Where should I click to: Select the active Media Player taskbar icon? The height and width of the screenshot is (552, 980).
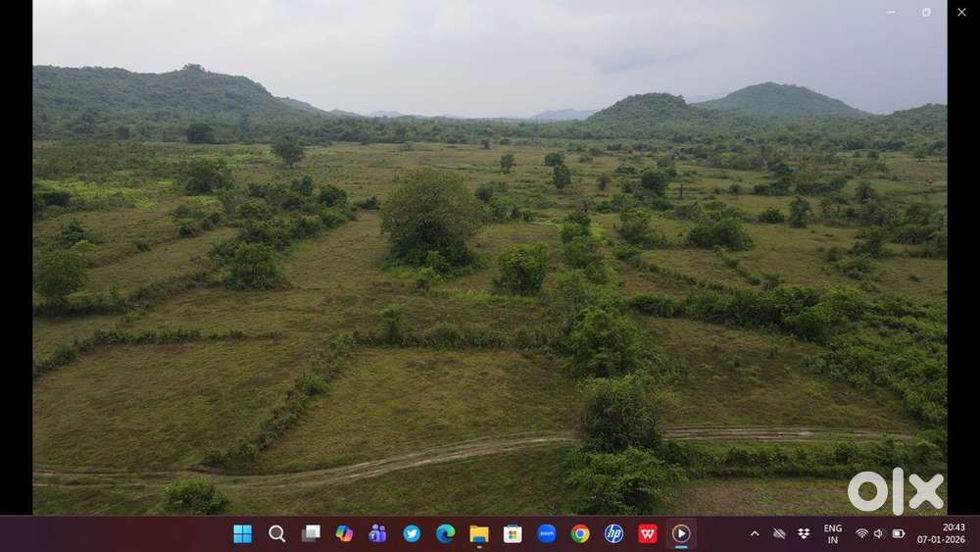681,533
